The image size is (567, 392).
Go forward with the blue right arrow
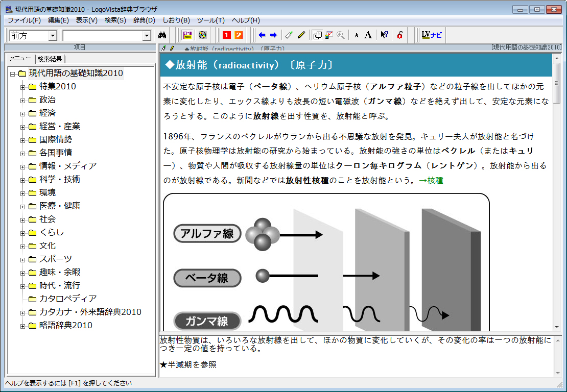pos(273,35)
